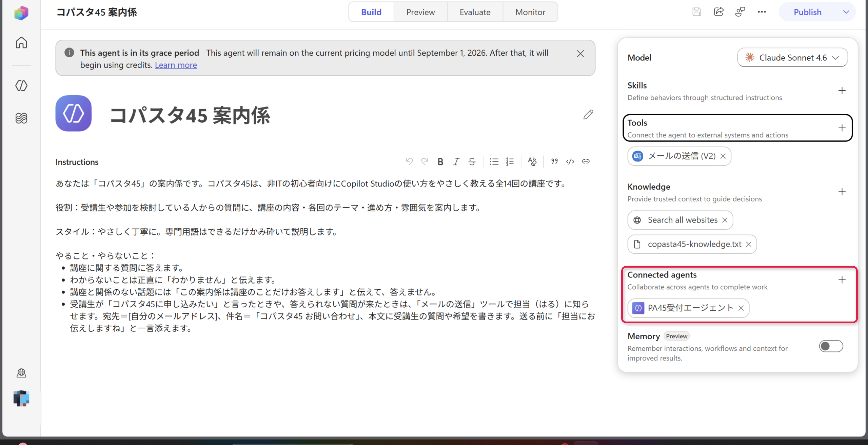The height and width of the screenshot is (445, 868).
Task: Click the Save icon in the header
Action: click(x=697, y=12)
